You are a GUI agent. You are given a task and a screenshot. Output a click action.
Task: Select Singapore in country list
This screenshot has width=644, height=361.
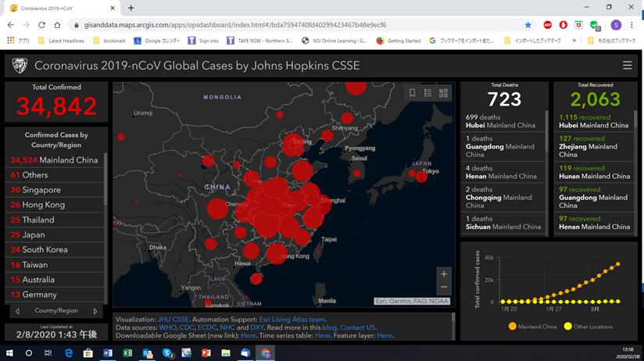click(x=54, y=190)
